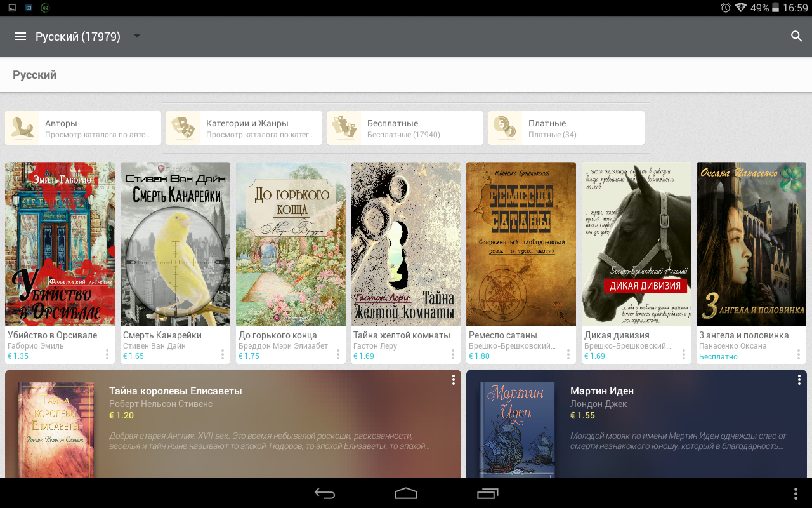Open options for Смерть Канарейки

coord(223,354)
